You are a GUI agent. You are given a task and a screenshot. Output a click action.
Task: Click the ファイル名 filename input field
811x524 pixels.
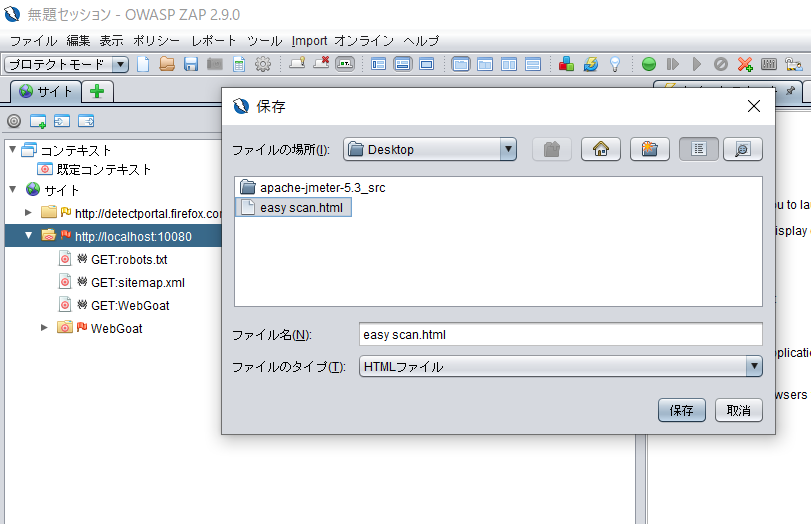[561, 334]
